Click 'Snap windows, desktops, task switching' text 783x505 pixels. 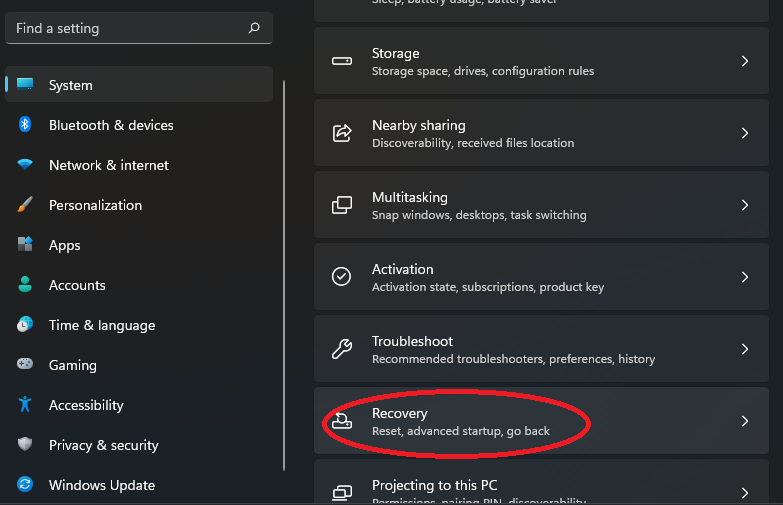click(x=479, y=215)
